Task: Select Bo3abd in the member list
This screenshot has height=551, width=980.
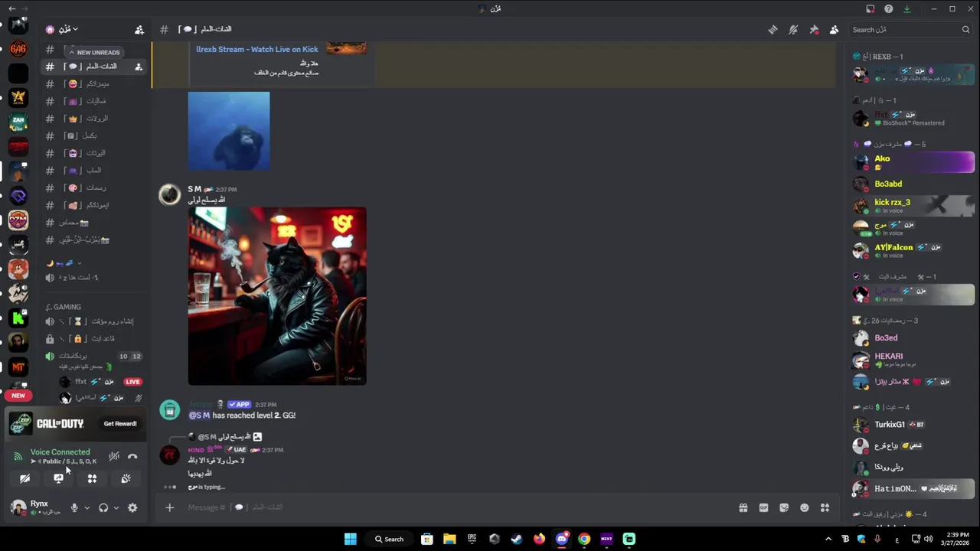Action: point(913,184)
